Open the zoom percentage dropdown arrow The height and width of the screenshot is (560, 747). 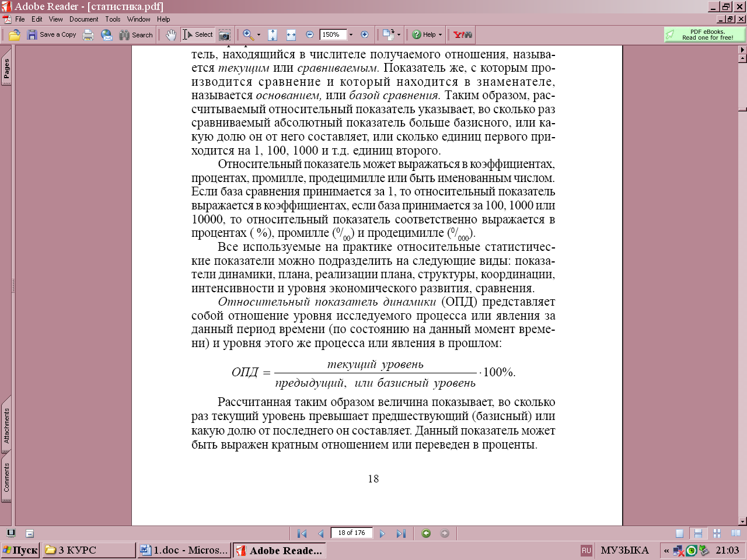tap(351, 35)
